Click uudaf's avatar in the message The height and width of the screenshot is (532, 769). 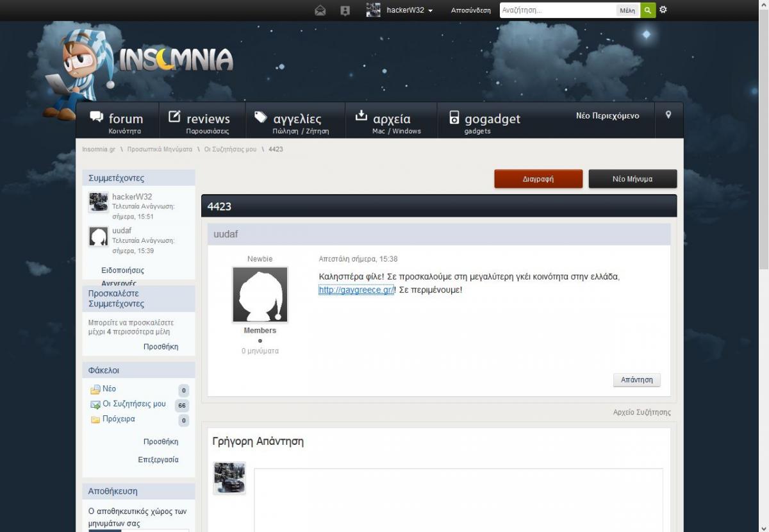tap(260, 295)
